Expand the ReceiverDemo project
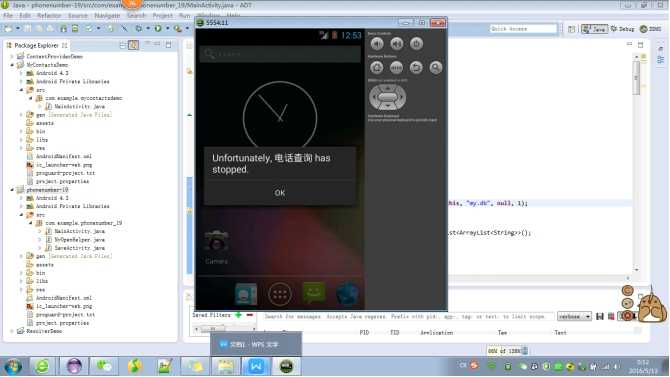The width and height of the screenshot is (670, 377). tap(12, 331)
